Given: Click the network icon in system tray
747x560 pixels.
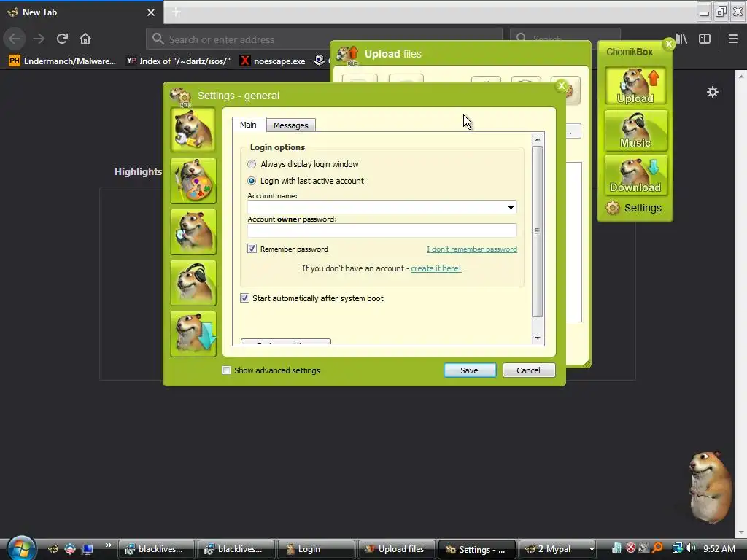Looking at the screenshot, I should (x=677, y=548).
